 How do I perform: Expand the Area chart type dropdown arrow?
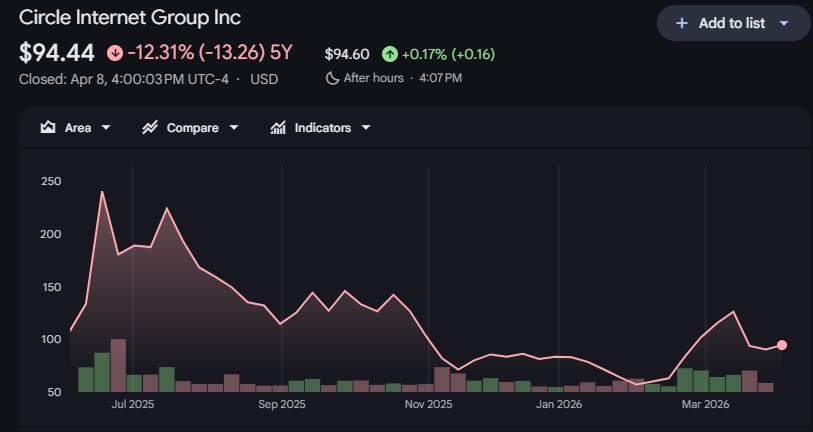(x=106, y=128)
